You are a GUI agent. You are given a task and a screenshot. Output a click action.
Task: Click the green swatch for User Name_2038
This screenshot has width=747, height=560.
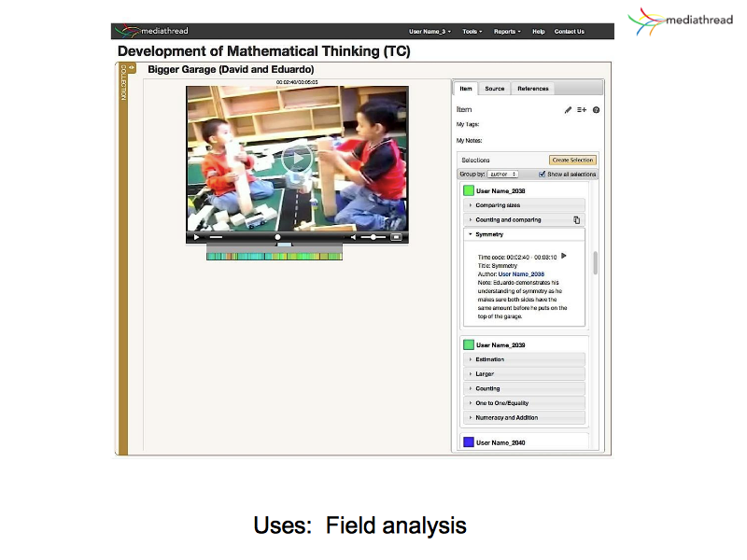pos(469,190)
